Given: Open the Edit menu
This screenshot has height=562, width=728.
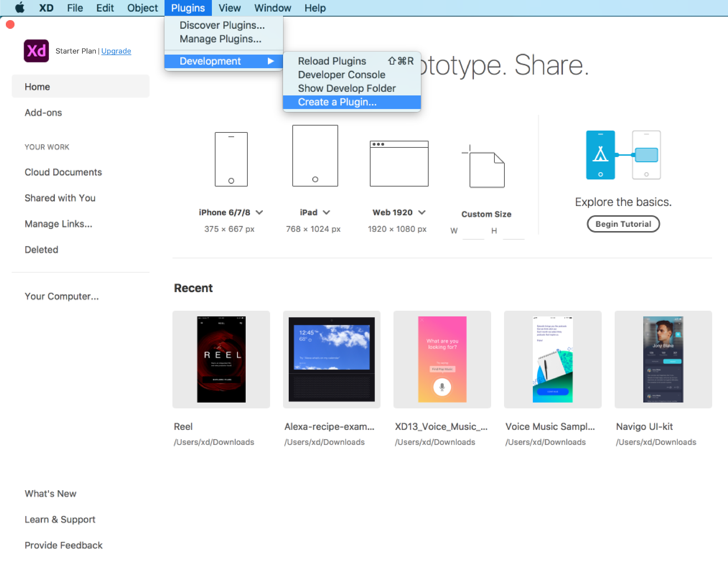Looking at the screenshot, I should [x=105, y=8].
